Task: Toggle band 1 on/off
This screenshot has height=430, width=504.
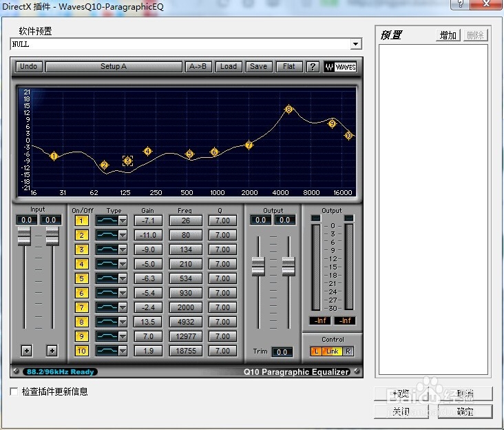Action: point(81,221)
